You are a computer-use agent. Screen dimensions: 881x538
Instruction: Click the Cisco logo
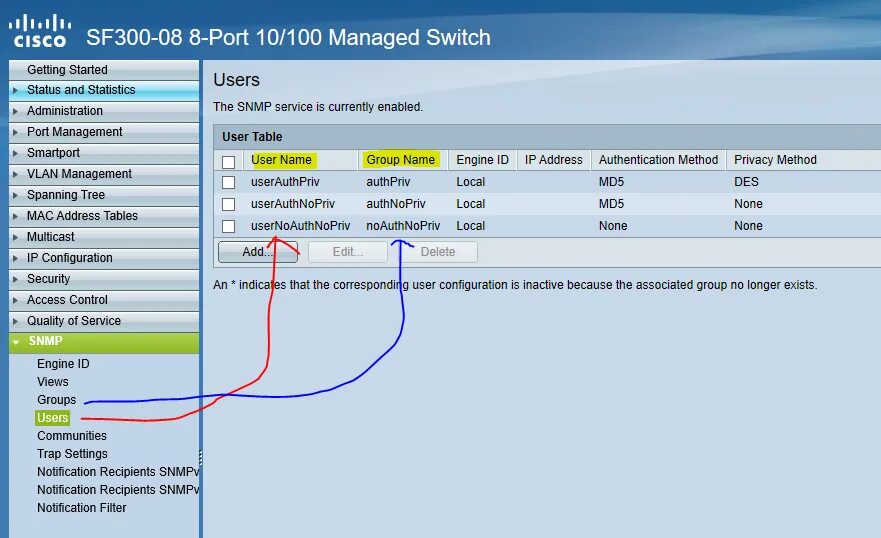pos(40,31)
